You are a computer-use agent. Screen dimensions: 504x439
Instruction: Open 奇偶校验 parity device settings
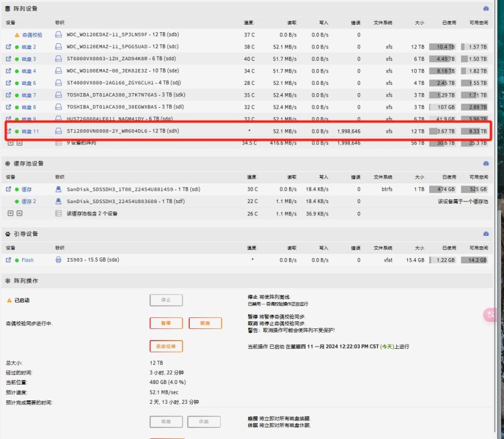coord(32,35)
